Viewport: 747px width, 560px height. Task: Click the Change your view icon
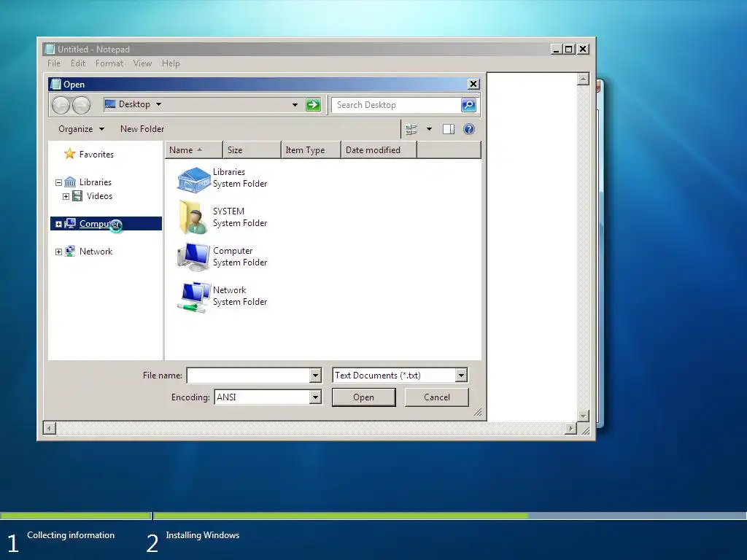click(x=411, y=129)
